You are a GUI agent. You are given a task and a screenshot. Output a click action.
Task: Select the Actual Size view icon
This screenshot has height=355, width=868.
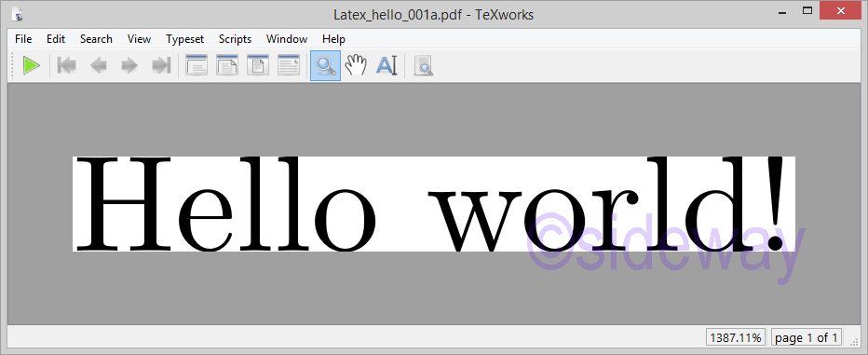coord(197,65)
